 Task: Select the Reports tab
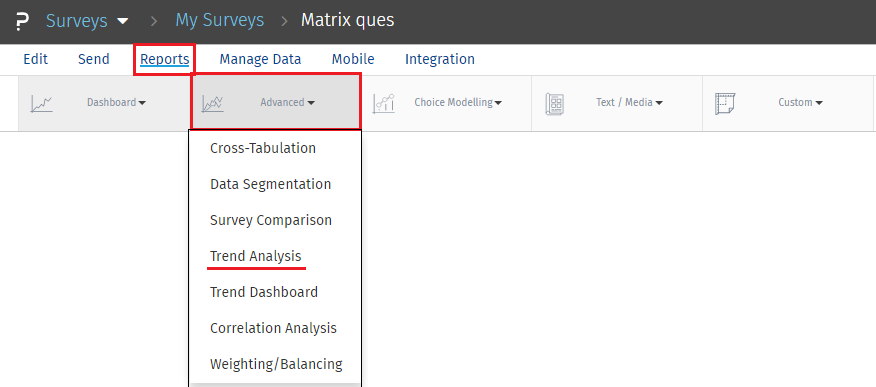tap(165, 59)
